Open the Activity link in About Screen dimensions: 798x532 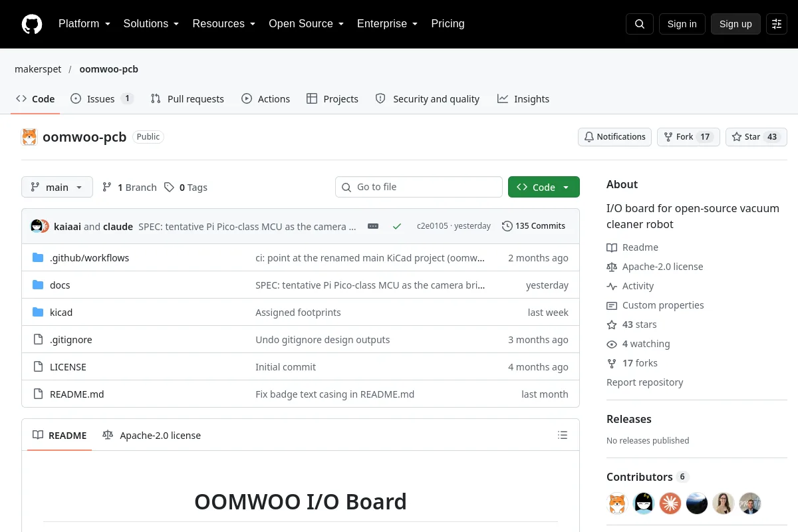coord(630,286)
